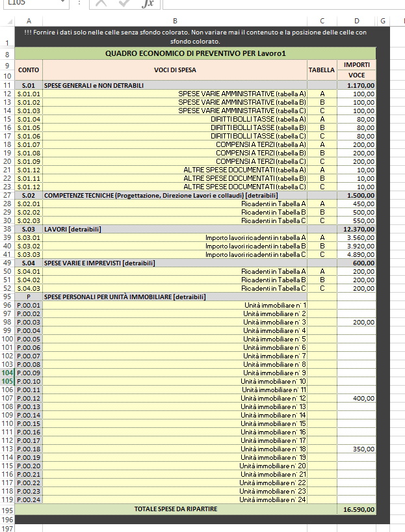
Task: Click ALTRE SPESE DOCUMENTATI (tabella B) cell
Action: [175, 178]
